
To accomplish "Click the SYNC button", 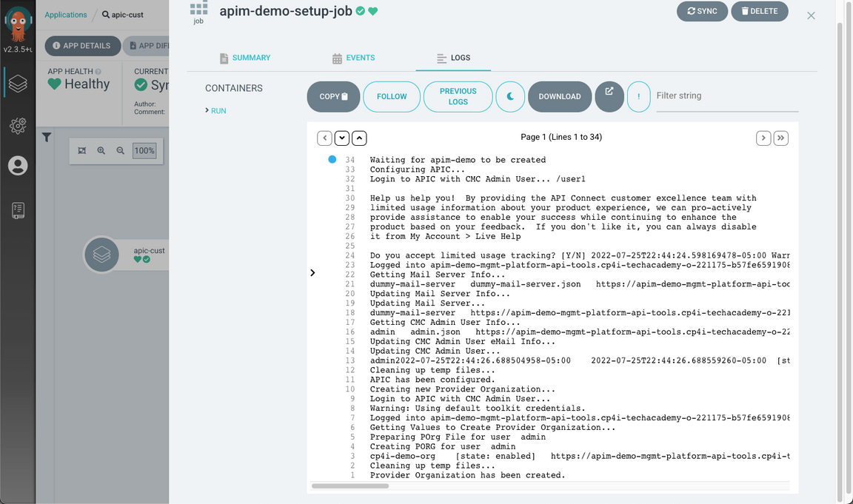I will pyautogui.click(x=702, y=11).
